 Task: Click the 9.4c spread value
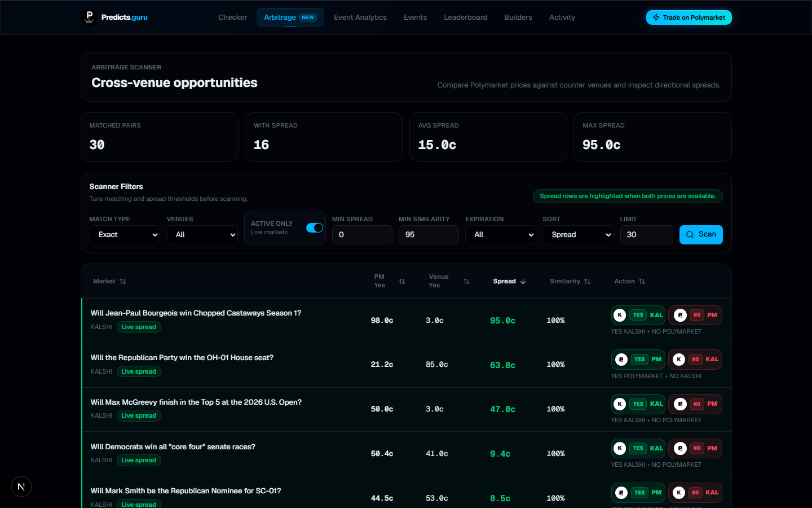[x=500, y=454]
